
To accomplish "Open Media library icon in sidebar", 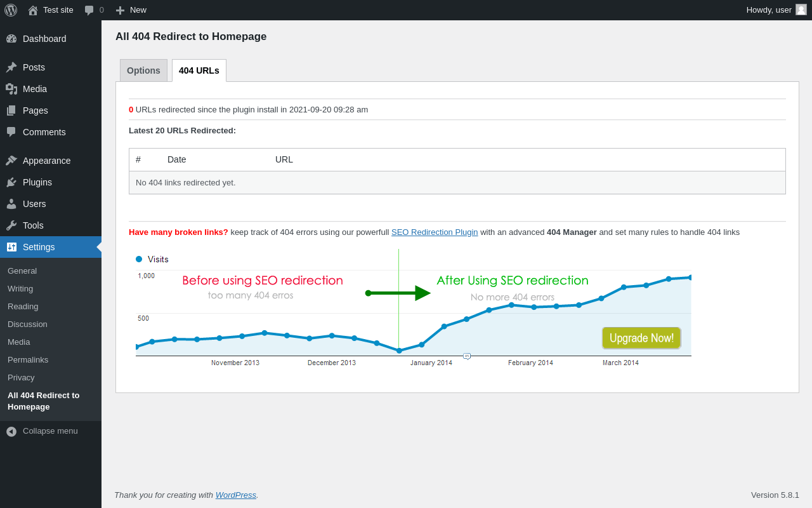I will click(x=11, y=89).
